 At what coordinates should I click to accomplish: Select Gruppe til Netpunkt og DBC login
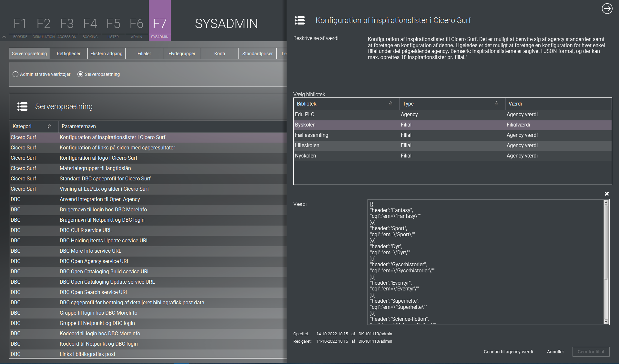pos(148,323)
